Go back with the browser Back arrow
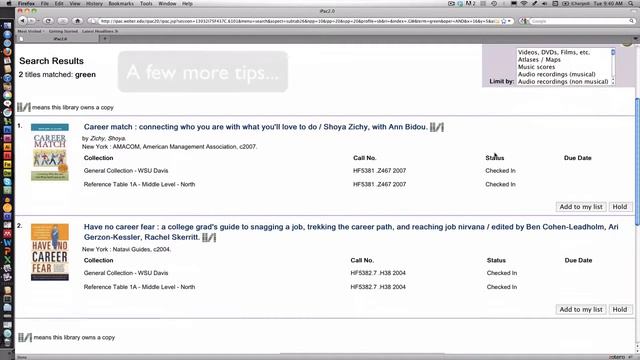This screenshot has height=360, width=640. [x=23, y=21]
